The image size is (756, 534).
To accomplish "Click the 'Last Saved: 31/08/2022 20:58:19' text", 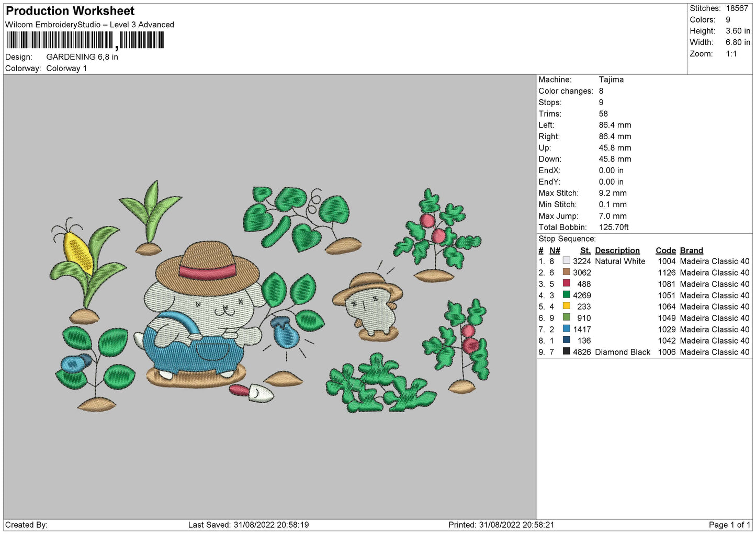I will [x=249, y=525].
